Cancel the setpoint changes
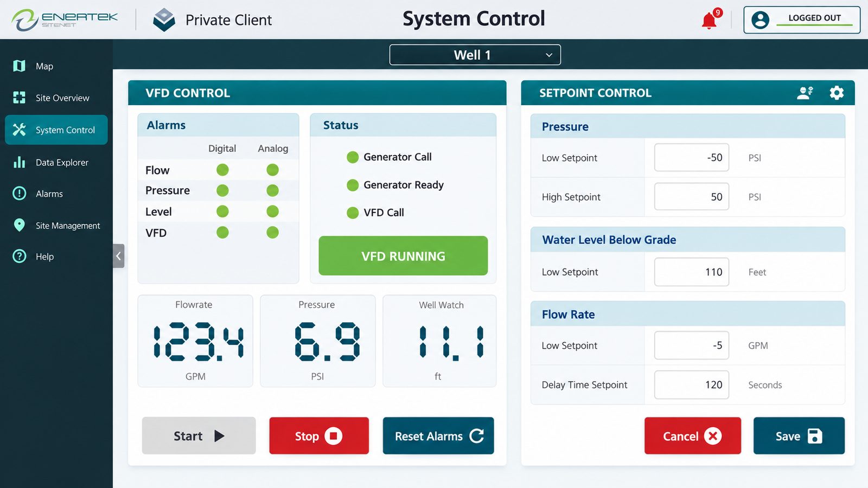 tap(693, 435)
